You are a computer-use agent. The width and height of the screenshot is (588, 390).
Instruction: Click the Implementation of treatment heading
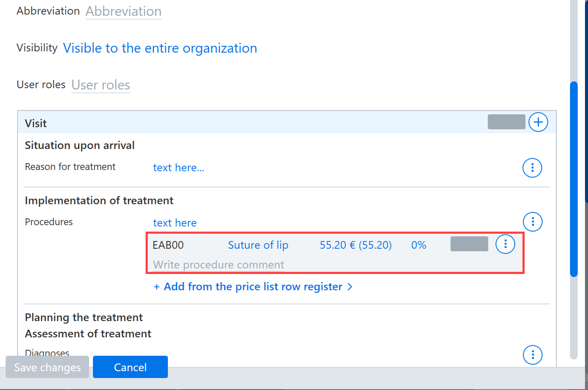tap(99, 201)
